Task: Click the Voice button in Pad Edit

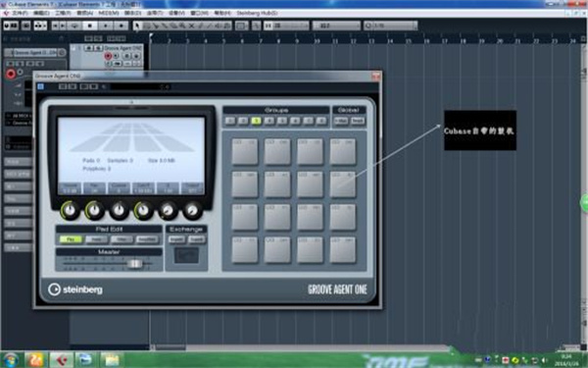Action: click(x=96, y=239)
